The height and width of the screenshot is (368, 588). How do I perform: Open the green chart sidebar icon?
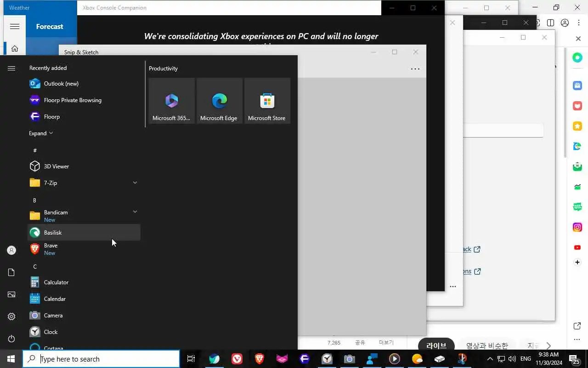pyautogui.click(x=577, y=187)
